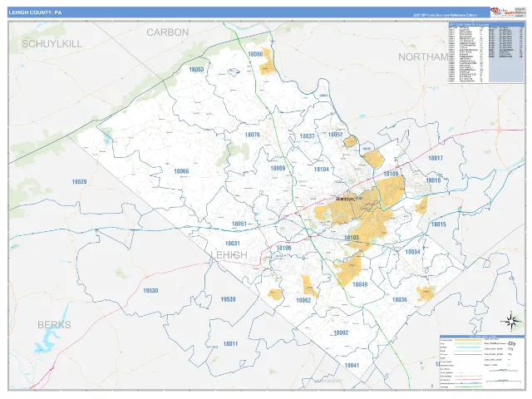This screenshot has height=399, width=532.
Task: Click ZIP code label 18037
Action: coord(307,136)
